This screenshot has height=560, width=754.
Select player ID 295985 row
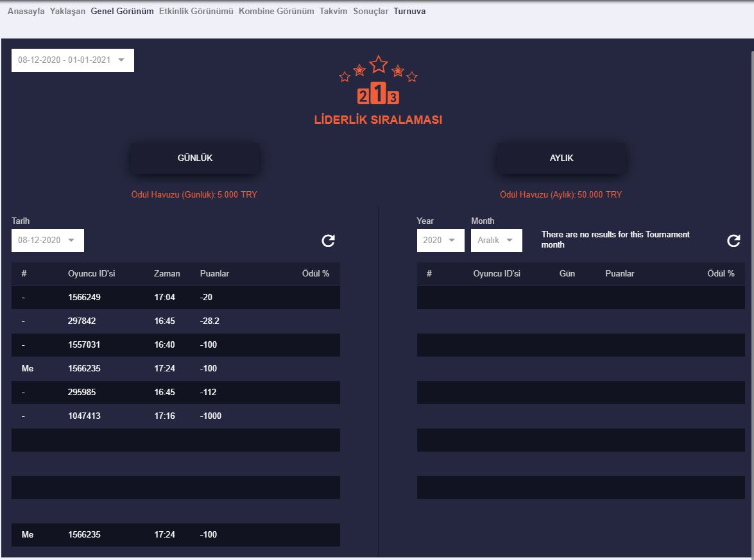pyautogui.click(x=176, y=393)
